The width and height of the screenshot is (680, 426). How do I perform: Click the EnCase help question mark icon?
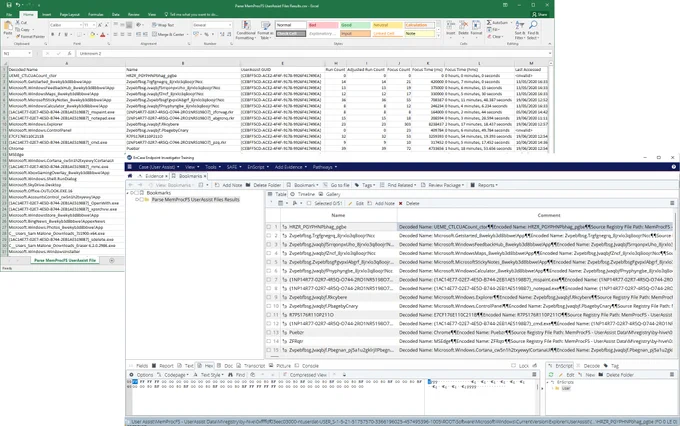673,167
